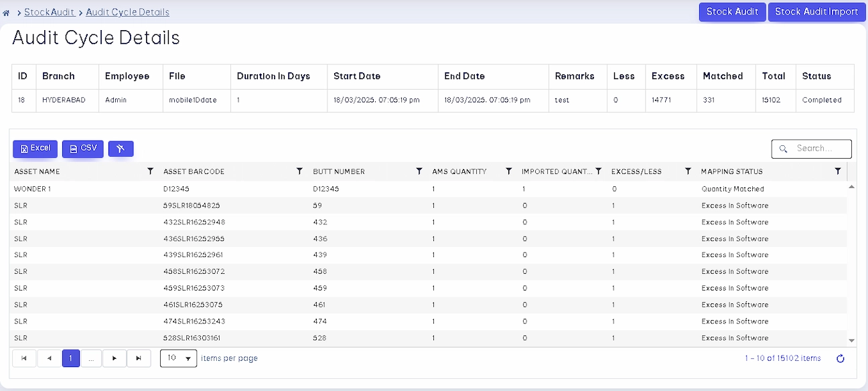The height and width of the screenshot is (391, 868).
Task: Click the grid scrollbar down arrow
Action: coord(851,341)
